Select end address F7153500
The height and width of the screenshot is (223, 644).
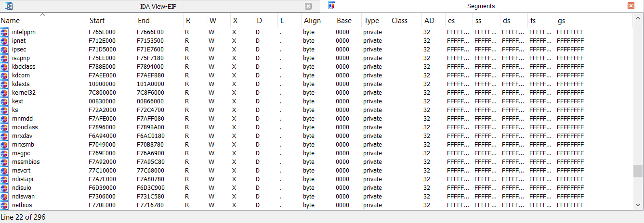click(150, 41)
